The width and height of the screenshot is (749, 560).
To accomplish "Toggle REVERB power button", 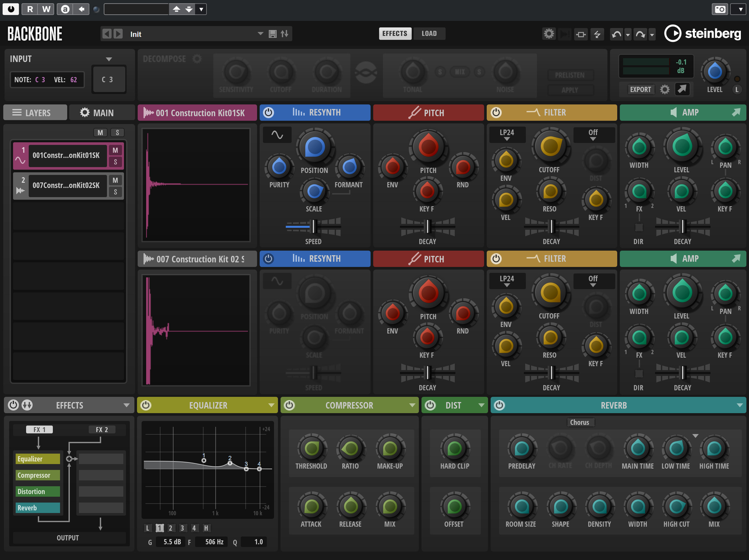I will click(499, 405).
